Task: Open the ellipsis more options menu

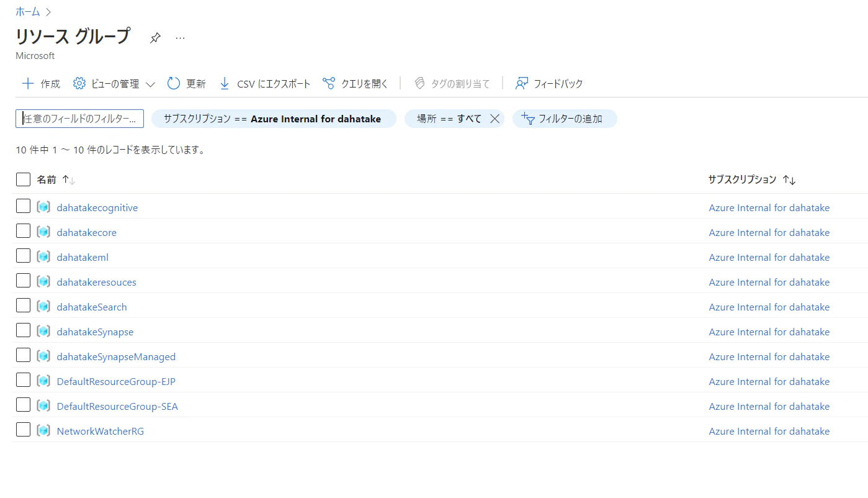Action: pyautogui.click(x=180, y=38)
